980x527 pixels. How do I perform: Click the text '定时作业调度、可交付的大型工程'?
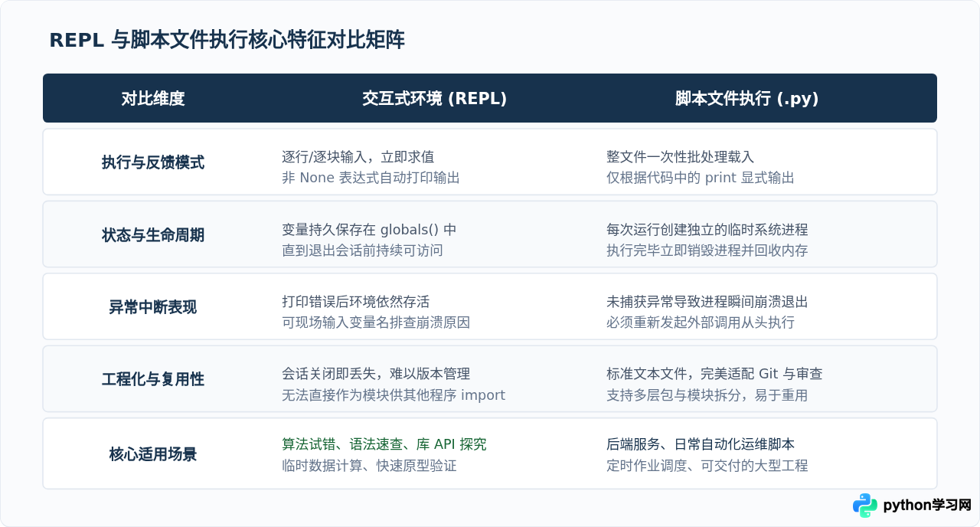(x=707, y=465)
